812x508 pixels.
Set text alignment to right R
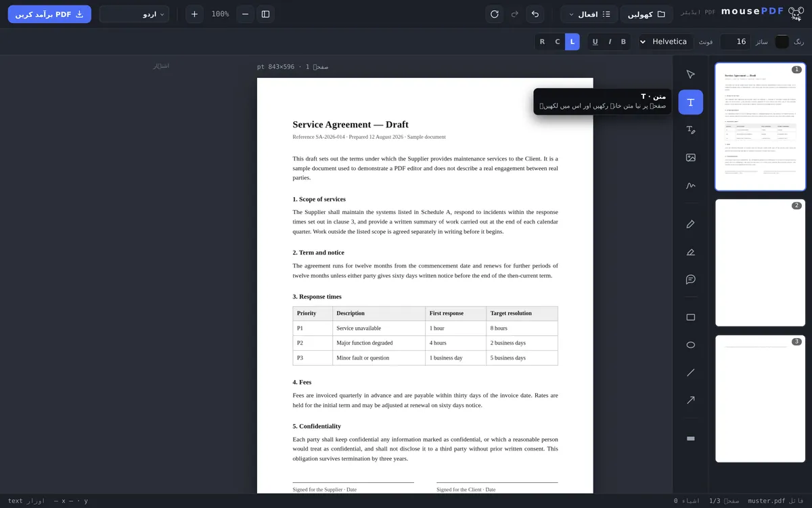[x=542, y=42]
